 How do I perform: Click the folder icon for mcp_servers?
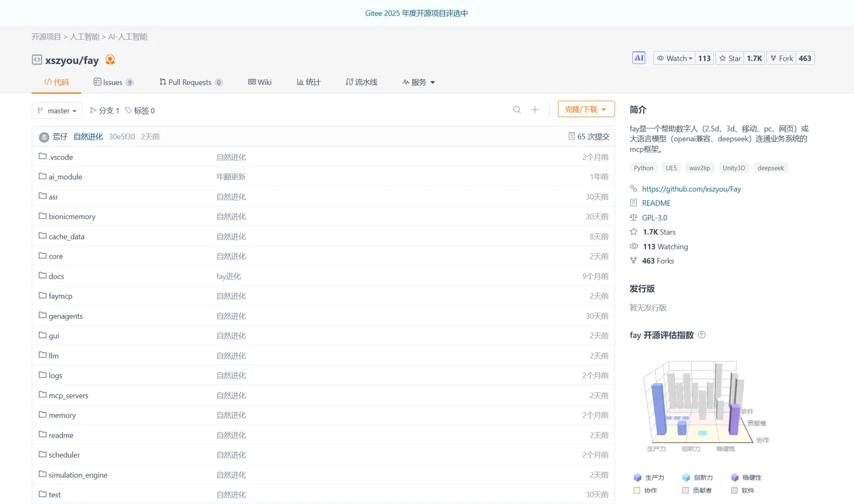(x=43, y=395)
